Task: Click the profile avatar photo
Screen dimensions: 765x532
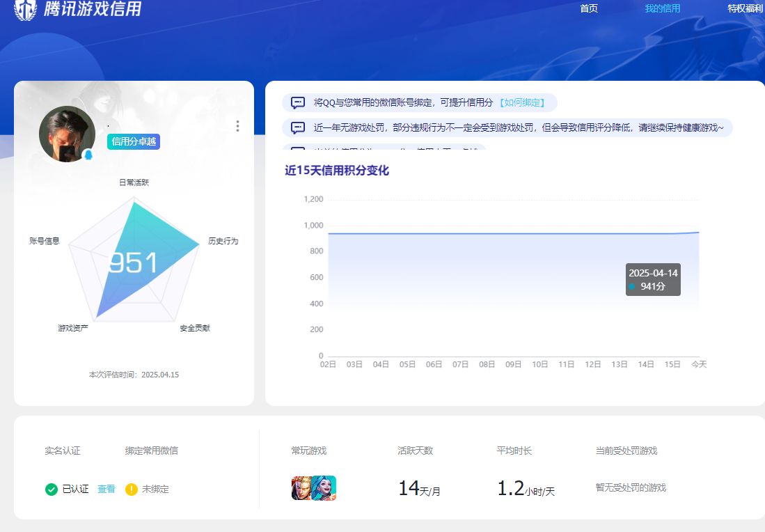Action: click(67, 134)
